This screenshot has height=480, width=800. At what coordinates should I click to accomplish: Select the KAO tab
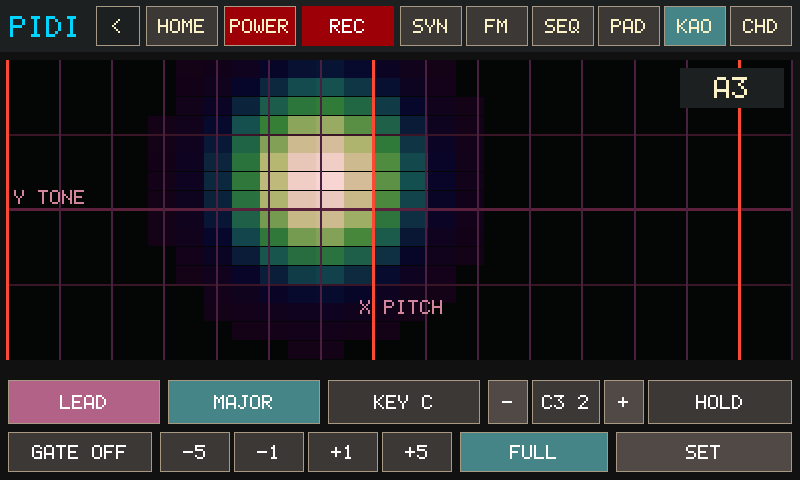click(x=694, y=26)
